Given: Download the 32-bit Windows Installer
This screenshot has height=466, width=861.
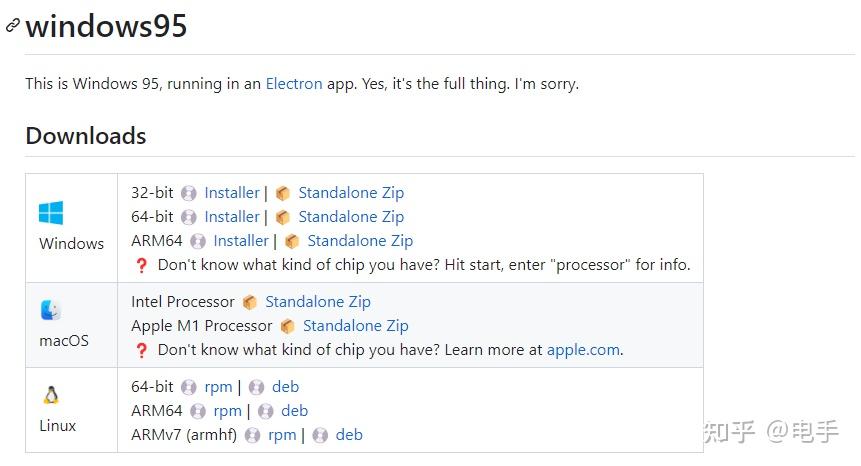Looking at the screenshot, I should (x=232, y=193).
